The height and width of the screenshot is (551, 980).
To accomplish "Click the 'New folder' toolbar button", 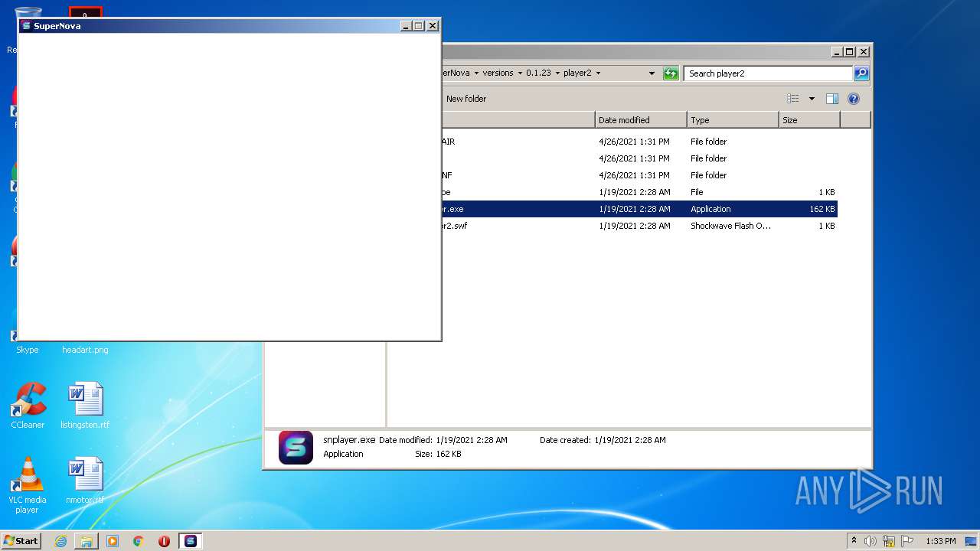I will coord(466,99).
